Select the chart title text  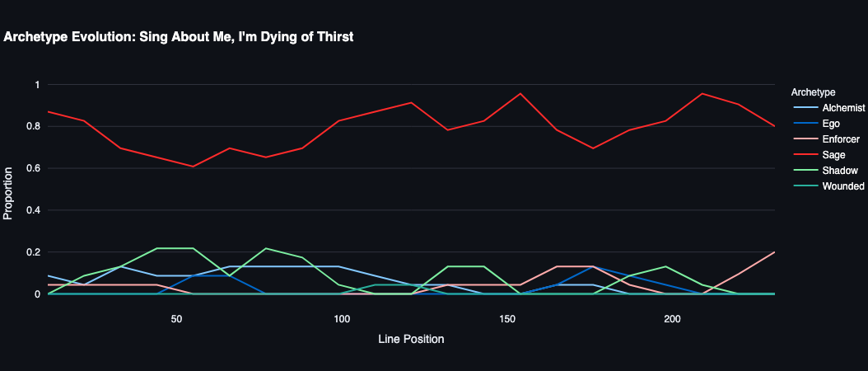pyautogui.click(x=179, y=37)
